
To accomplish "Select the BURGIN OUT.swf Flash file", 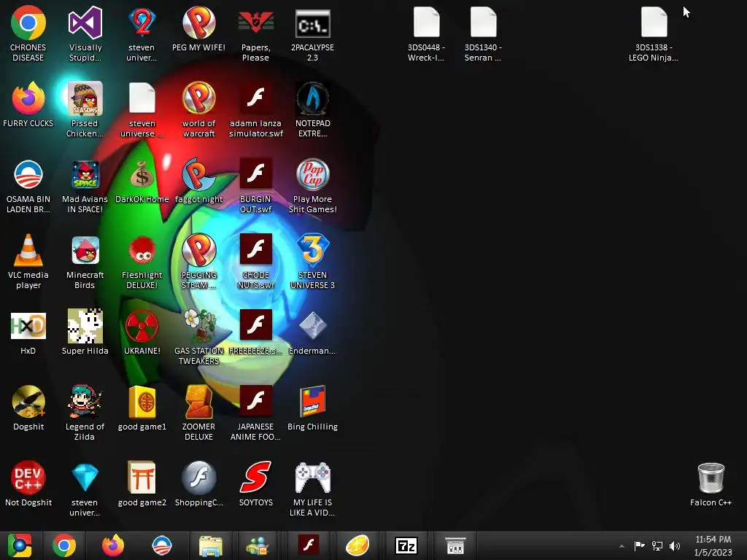I will click(x=255, y=186).
